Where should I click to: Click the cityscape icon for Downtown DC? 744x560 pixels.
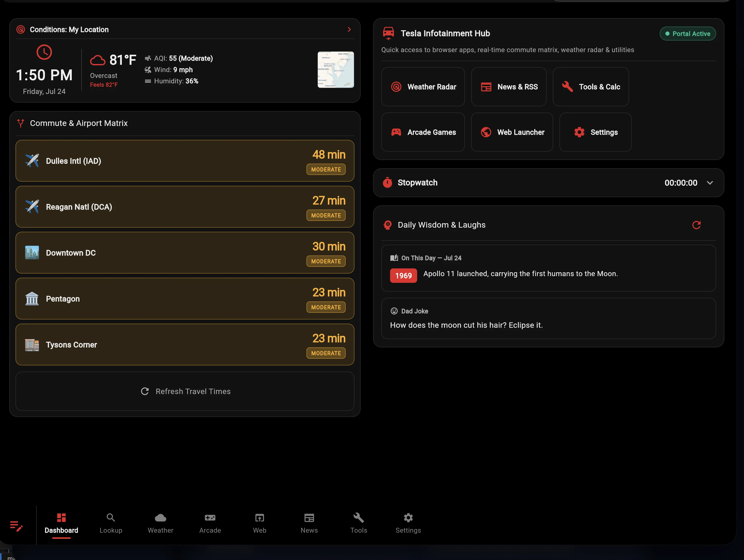coord(32,253)
